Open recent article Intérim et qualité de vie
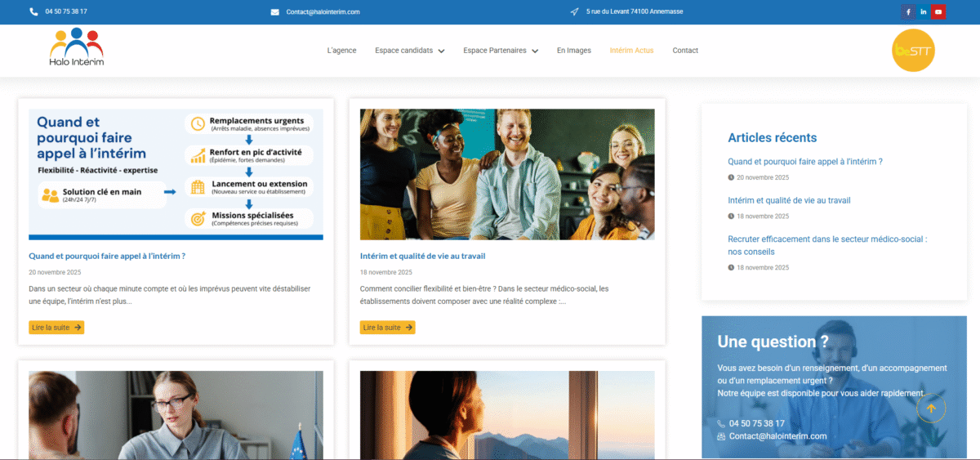This screenshot has height=460, width=980. point(790,200)
